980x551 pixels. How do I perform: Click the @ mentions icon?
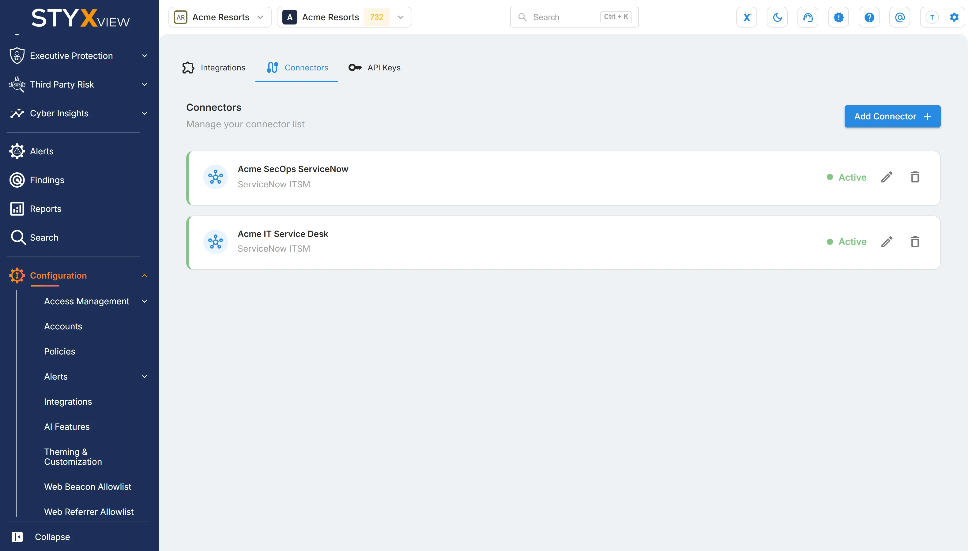coord(900,17)
